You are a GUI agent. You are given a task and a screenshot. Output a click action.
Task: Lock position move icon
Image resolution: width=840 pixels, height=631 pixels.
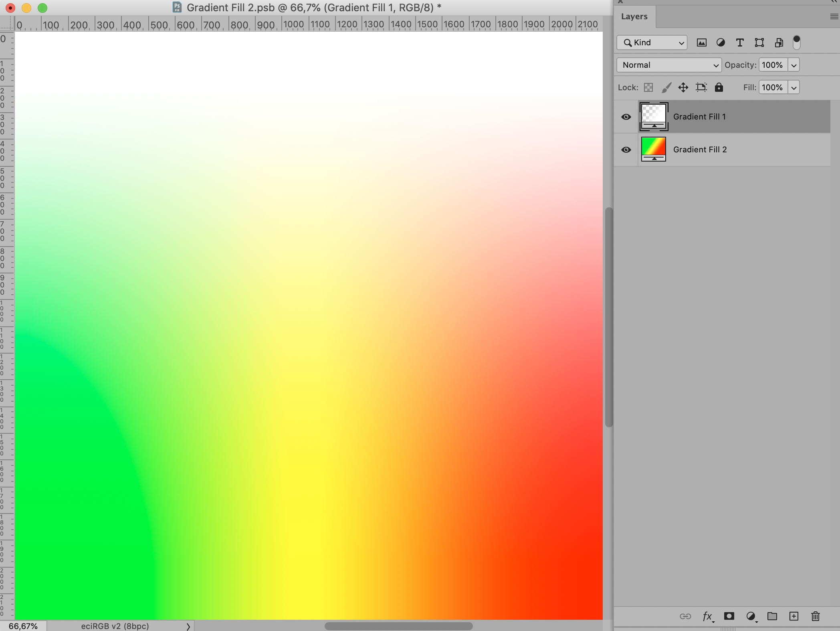(x=683, y=87)
